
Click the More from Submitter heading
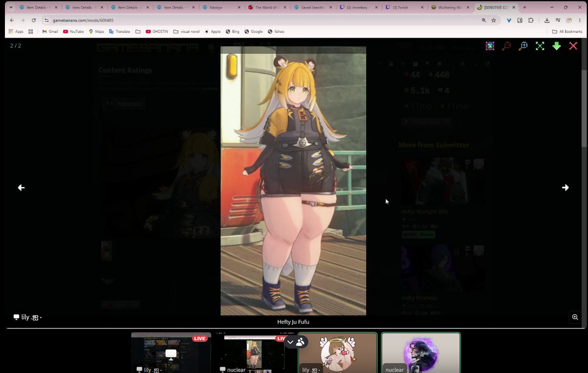434,145
